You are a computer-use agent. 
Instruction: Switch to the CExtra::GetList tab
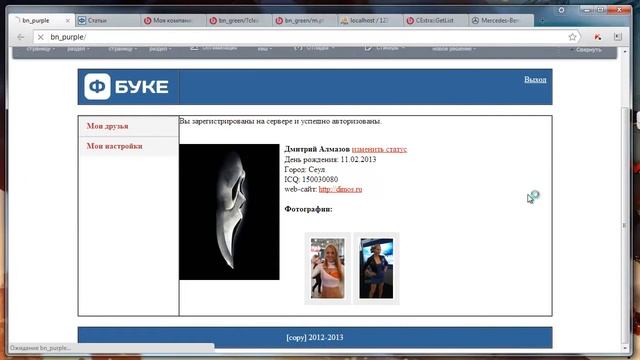436,20
